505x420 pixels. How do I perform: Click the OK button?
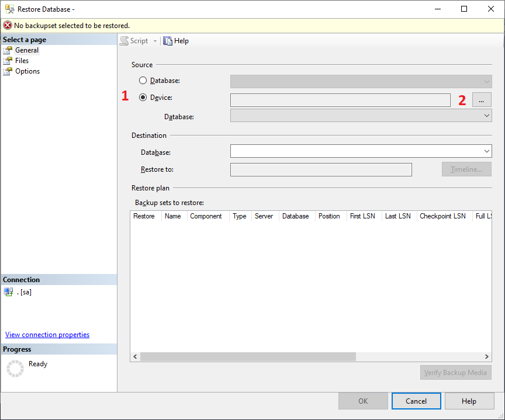pos(363,401)
